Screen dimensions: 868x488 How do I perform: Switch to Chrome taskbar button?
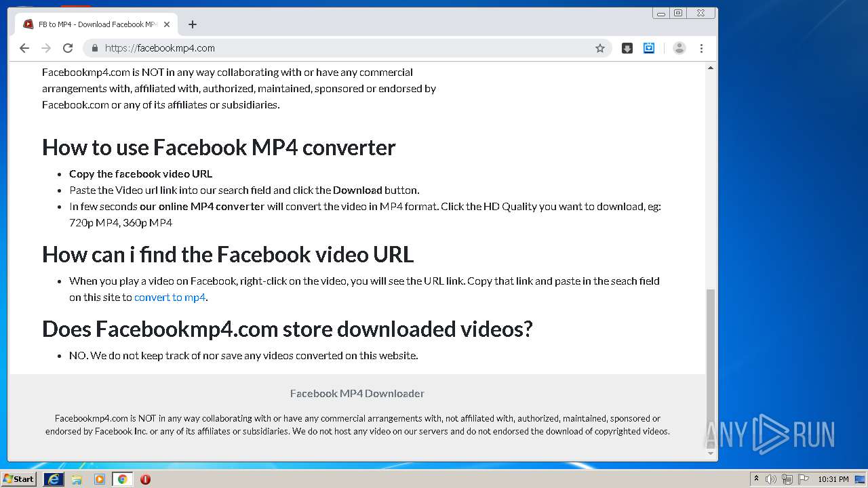pos(122,479)
